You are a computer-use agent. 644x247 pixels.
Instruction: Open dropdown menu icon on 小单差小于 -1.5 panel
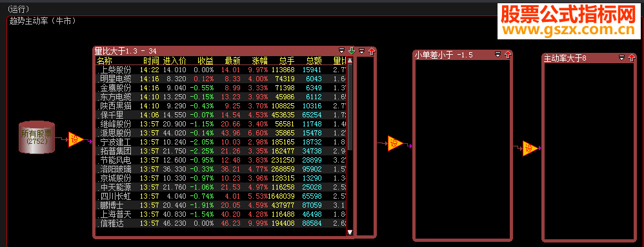tap(498, 54)
